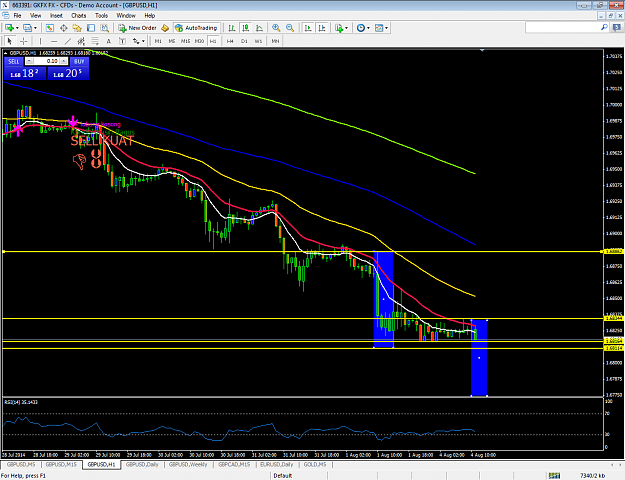Click the toolbar search input box
Screen dimensions: 625x480
[x=566, y=28]
